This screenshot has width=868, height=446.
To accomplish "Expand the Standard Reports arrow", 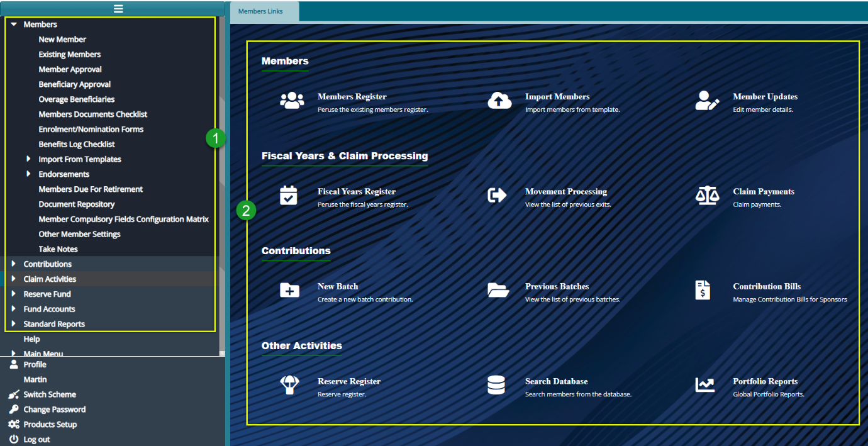I will point(13,324).
